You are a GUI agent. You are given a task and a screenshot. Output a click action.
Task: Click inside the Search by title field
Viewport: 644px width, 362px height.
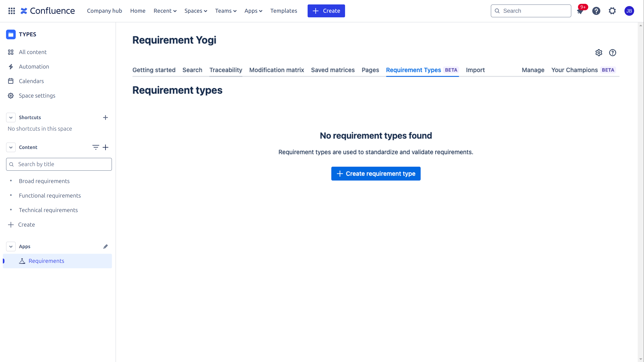[x=59, y=164]
